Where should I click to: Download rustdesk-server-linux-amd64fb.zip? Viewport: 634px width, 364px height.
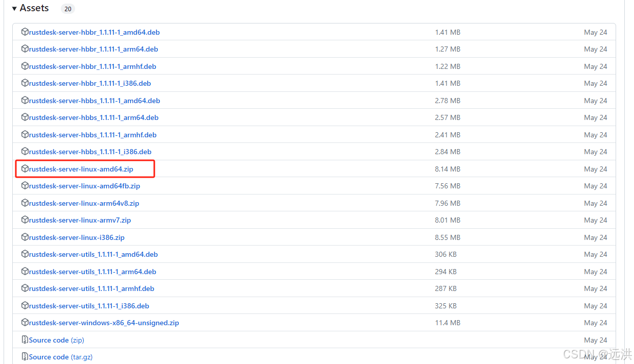click(85, 186)
